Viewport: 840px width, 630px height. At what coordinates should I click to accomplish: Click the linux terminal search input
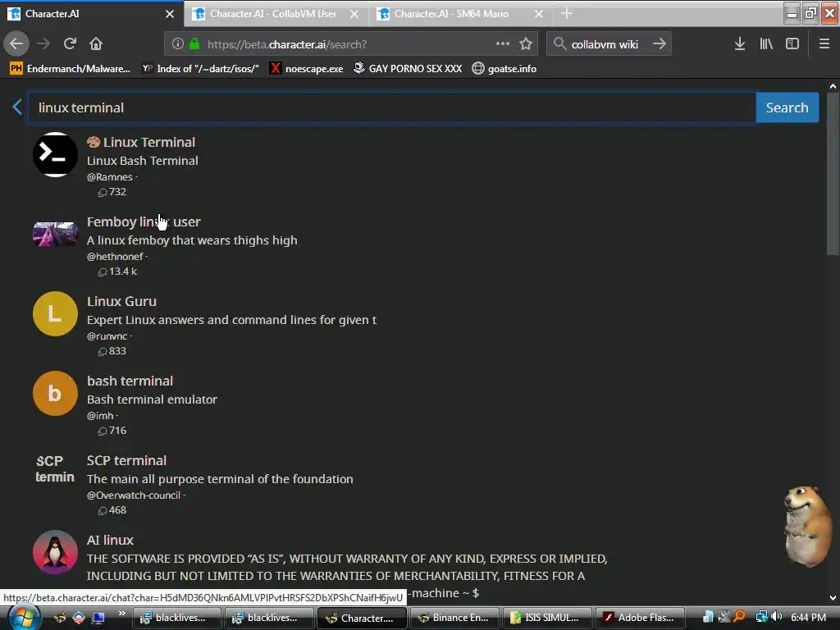pyautogui.click(x=391, y=107)
